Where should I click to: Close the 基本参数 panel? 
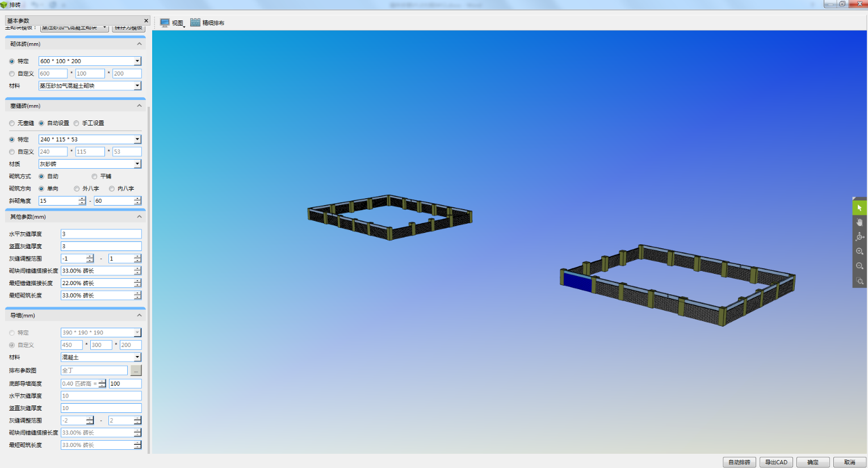(146, 20)
